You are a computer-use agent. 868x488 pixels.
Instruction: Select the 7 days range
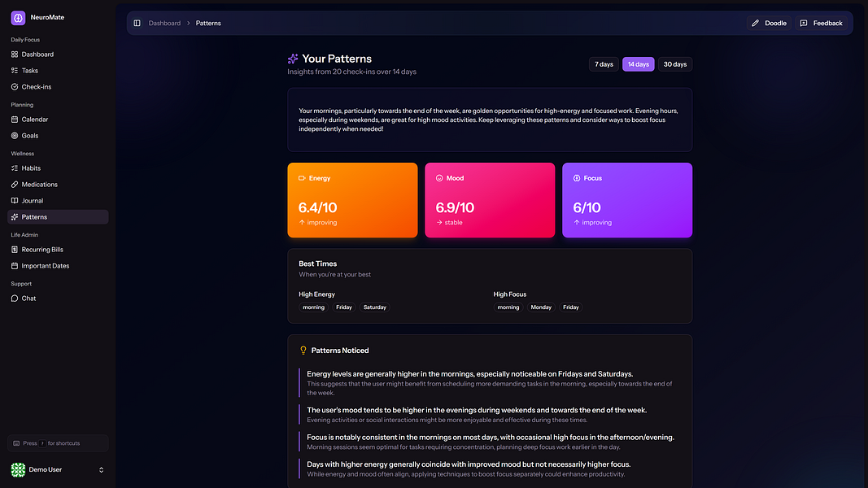pyautogui.click(x=604, y=64)
